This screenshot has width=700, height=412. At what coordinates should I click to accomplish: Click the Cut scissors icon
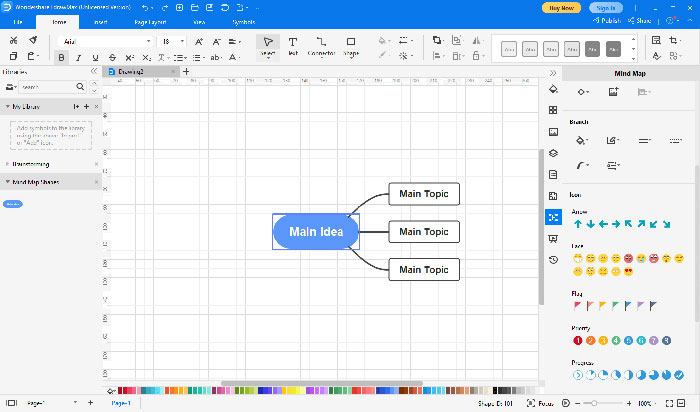(x=13, y=41)
